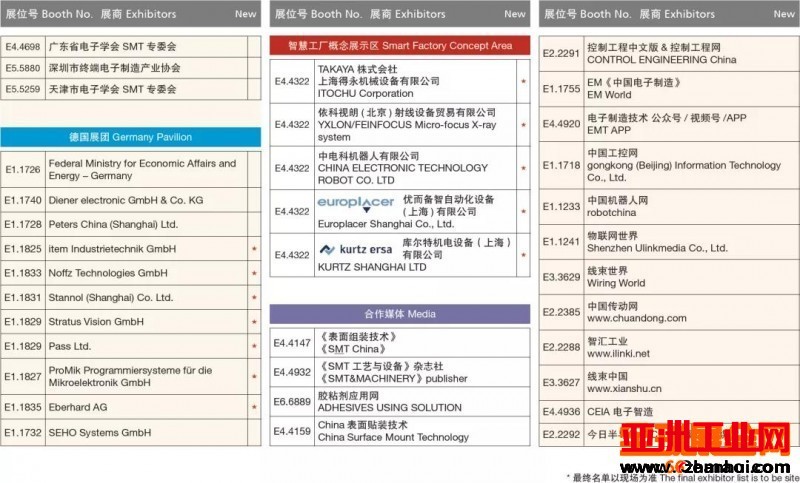800x483 pixels.
Task: Click "SEHO Systems GmbH" exhibitor name
Action: point(99,433)
